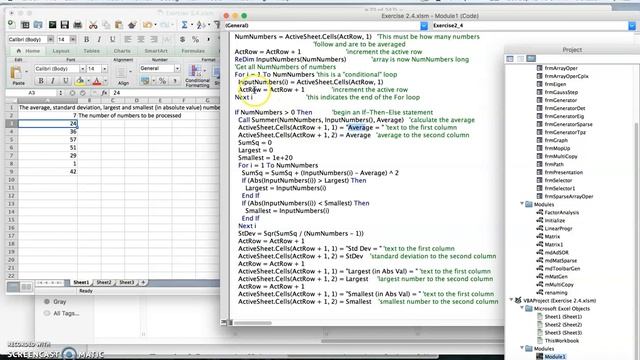Click the Paste clipboard icon in top toolbar
Viewport: 640px width, 360px height.
point(119,25)
